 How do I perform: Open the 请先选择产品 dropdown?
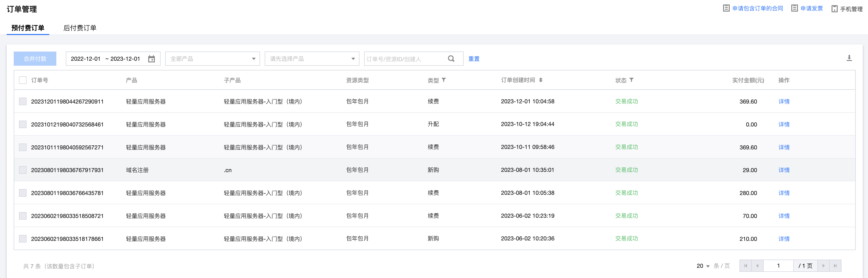click(x=312, y=59)
